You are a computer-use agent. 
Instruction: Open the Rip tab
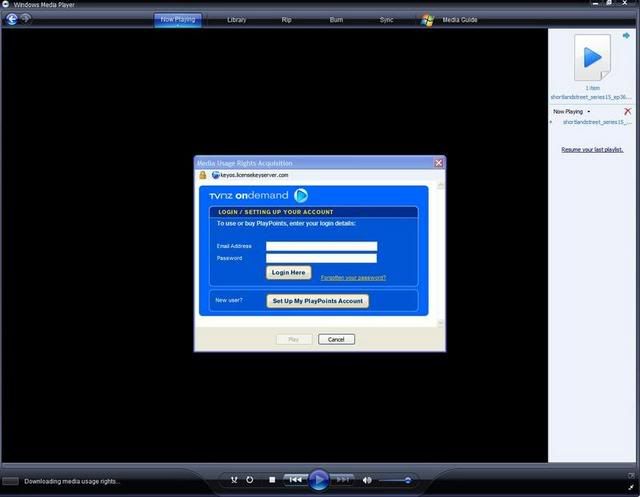tap(286, 20)
